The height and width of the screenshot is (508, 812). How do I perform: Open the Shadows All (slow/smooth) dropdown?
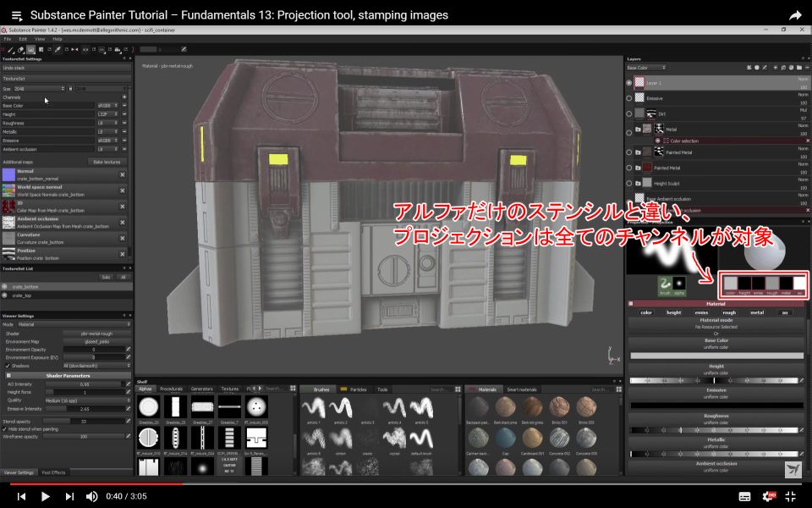[x=96, y=366]
